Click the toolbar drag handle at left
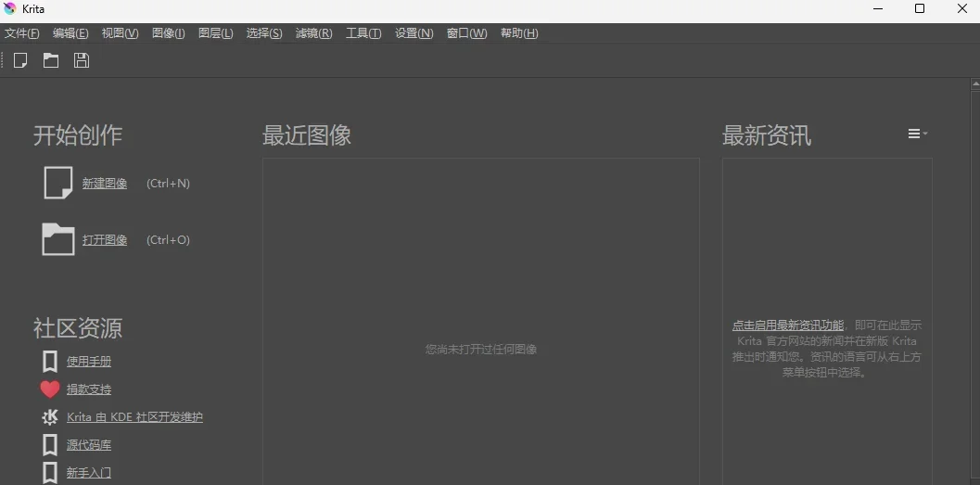The height and width of the screenshot is (485, 980). 3,60
